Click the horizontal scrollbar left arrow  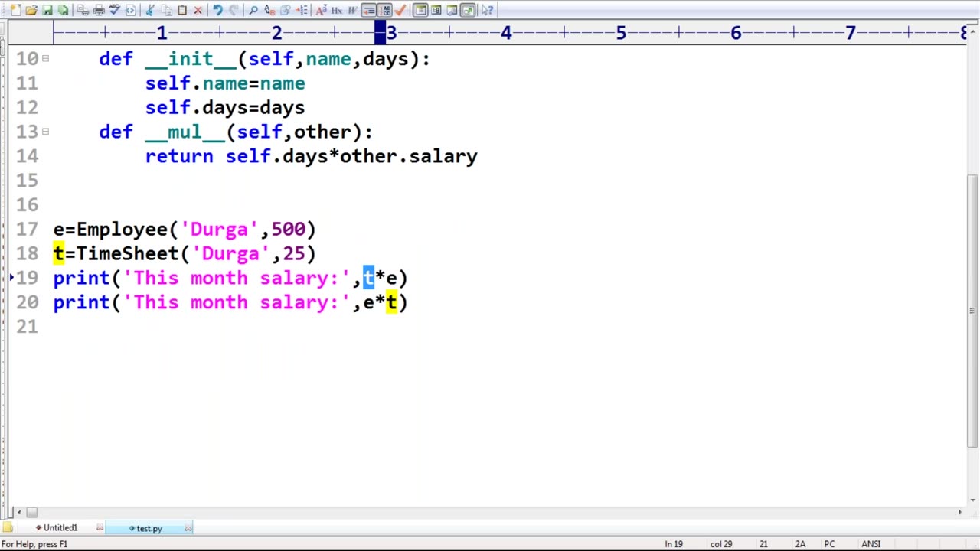click(20, 512)
